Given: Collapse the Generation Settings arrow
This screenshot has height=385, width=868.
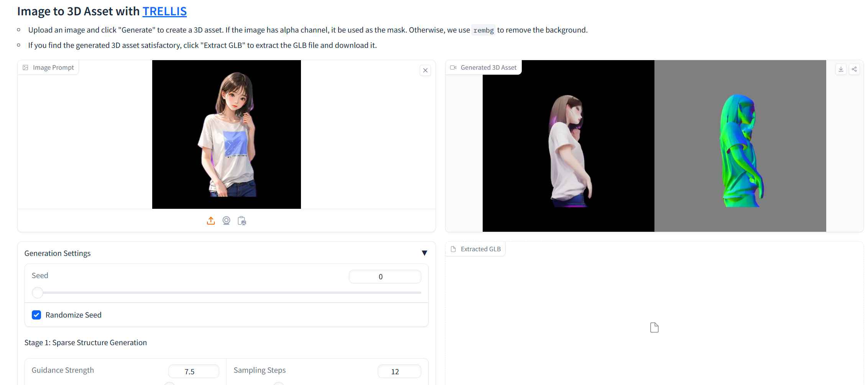Looking at the screenshot, I should coord(424,253).
